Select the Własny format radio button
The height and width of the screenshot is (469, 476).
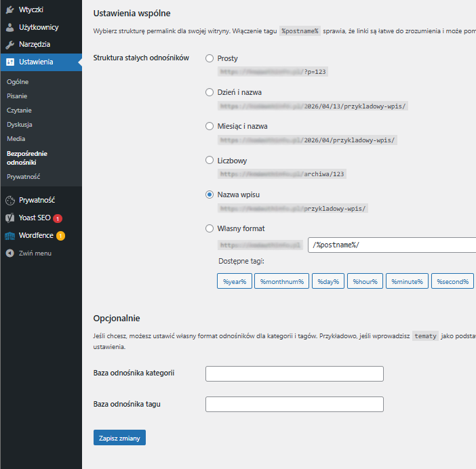[x=210, y=228]
